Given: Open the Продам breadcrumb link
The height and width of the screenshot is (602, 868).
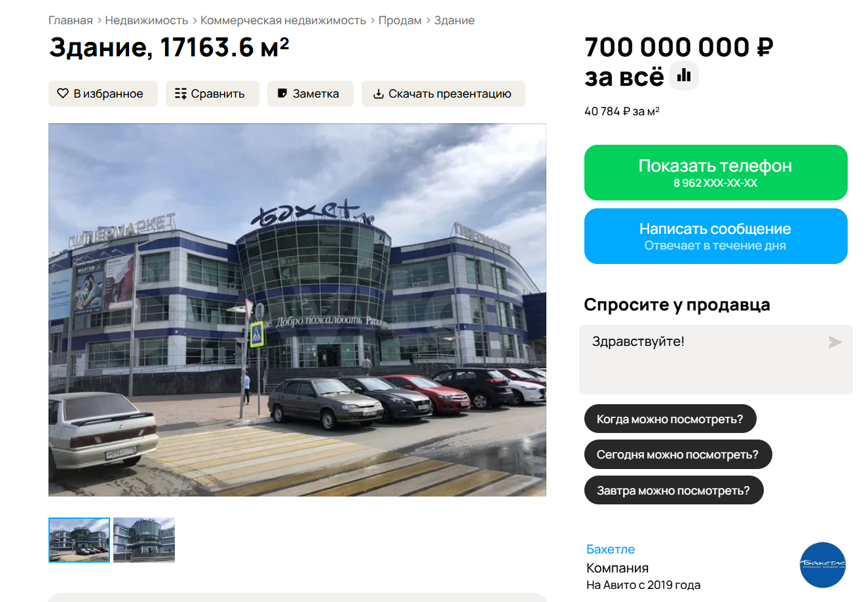Looking at the screenshot, I should (x=400, y=20).
